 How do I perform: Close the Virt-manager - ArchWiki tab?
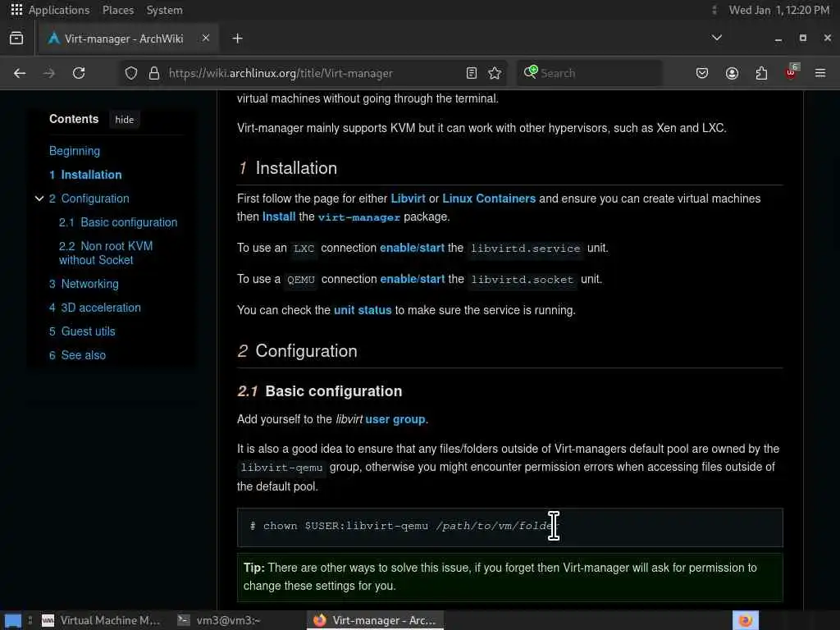click(206, 38)
